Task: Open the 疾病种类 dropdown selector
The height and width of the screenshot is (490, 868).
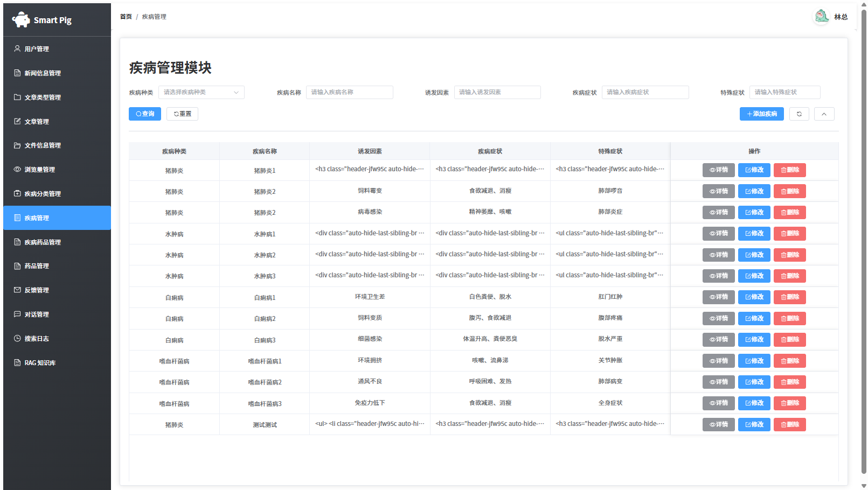Action: [202, 92]
